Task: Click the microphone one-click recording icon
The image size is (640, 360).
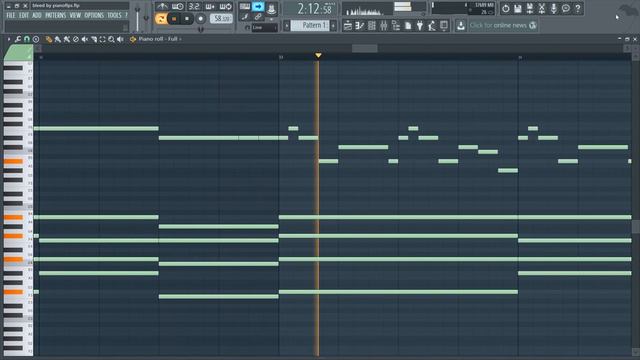Action: pos(554,8)
